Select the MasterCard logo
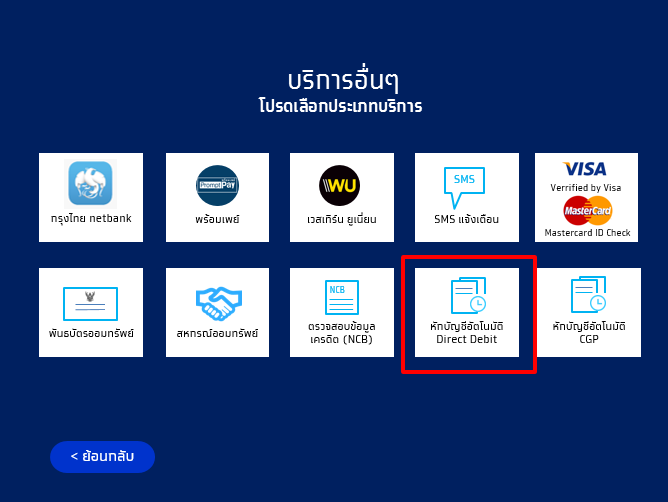 [586, 210]
